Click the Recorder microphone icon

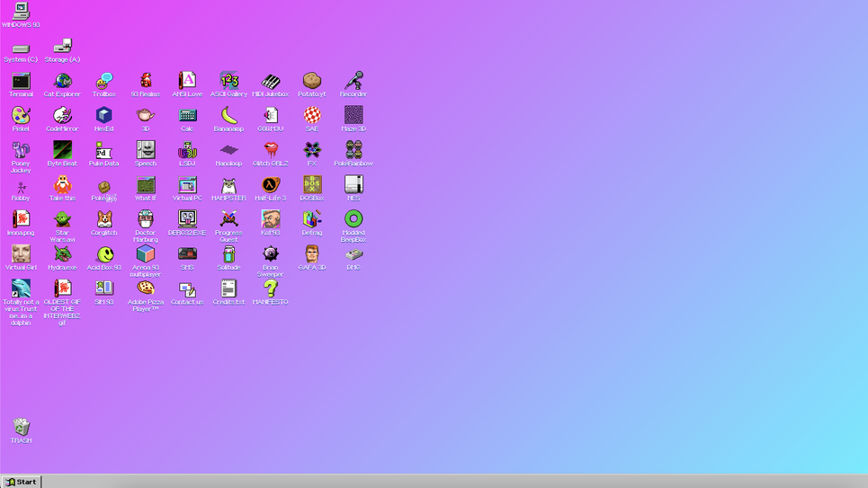[x=353, y=82]
